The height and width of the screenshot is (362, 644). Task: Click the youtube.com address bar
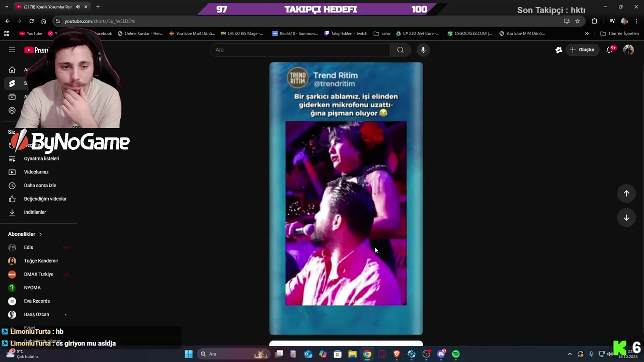coord(312,21)
